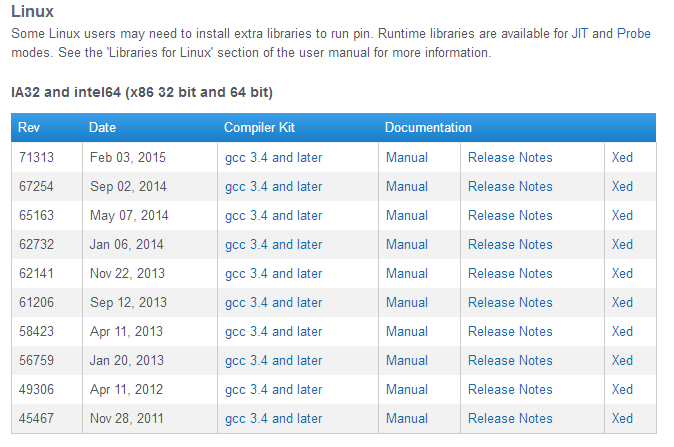Viewport: 674px width, 447px height.
Task: Download gcc 3.4 kit for rev 45467
Action: (273, 419)
